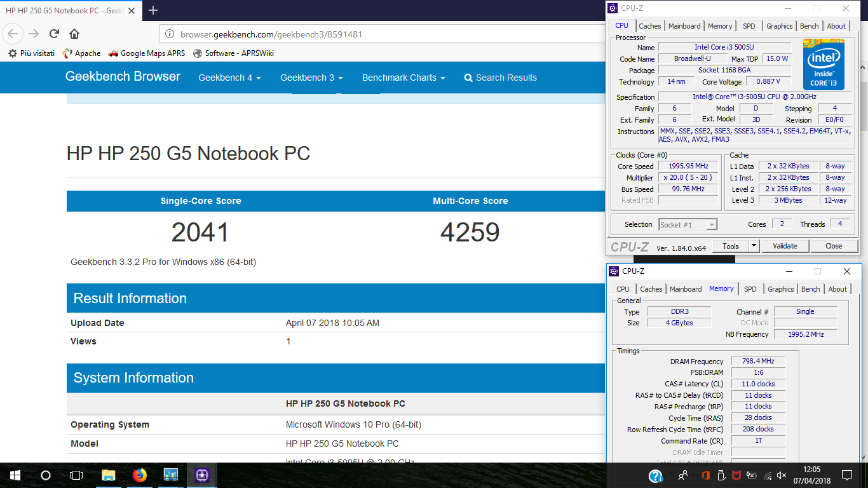Image resolution: width=868 pixels, height=488 pixels.
Task: Switch to CPU tab in lower CPU-Z window
Action: pyautogui.click(x=623, y=289)
